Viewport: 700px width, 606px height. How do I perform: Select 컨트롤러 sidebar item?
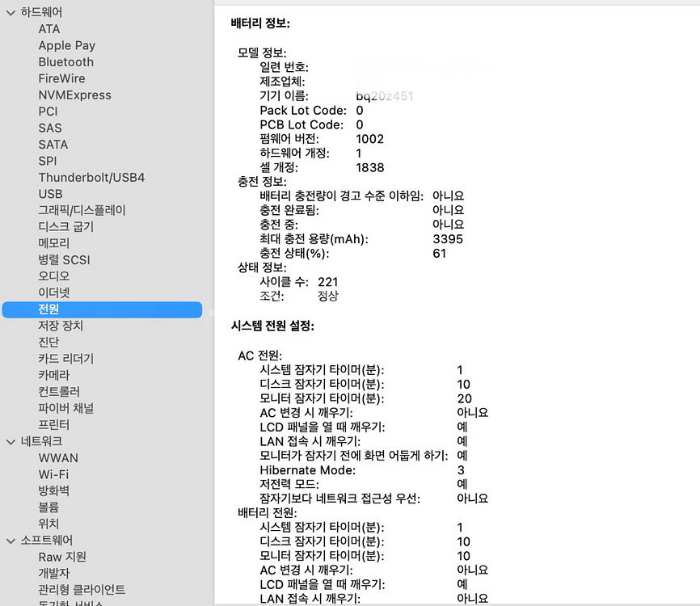pyautogui.click(x=59, y=392)
